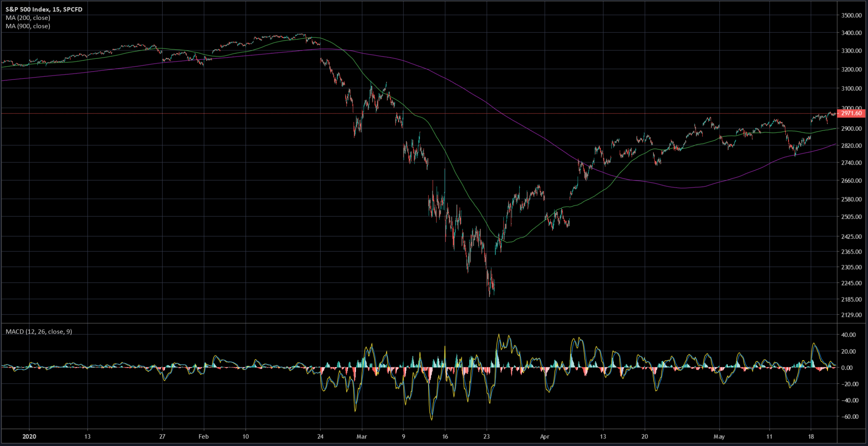Click the 13 April date label
This screenshot has width=868, height=446.
coord(603,436)
